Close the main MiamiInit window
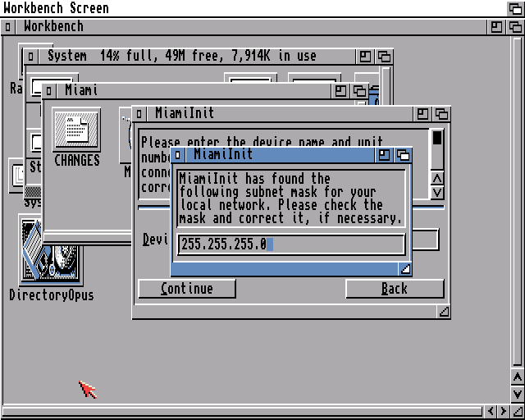525x420 pixels. click(139, 114)
